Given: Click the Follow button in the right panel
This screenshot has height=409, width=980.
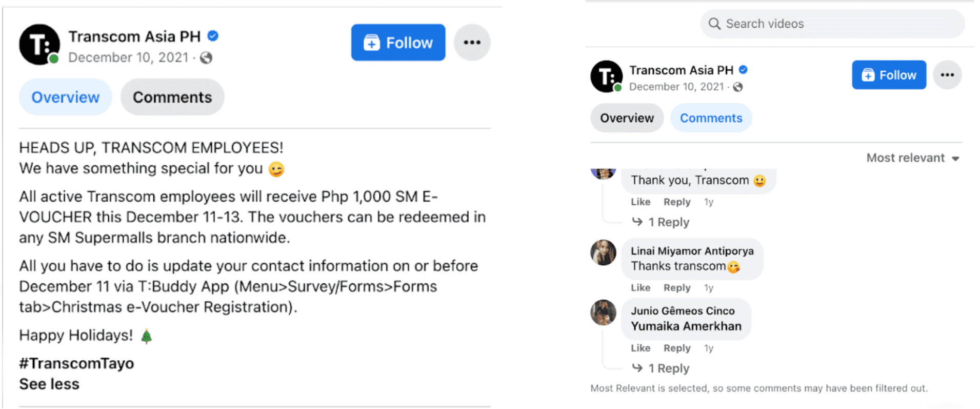Looking at the screenshot, I should 889,75.
